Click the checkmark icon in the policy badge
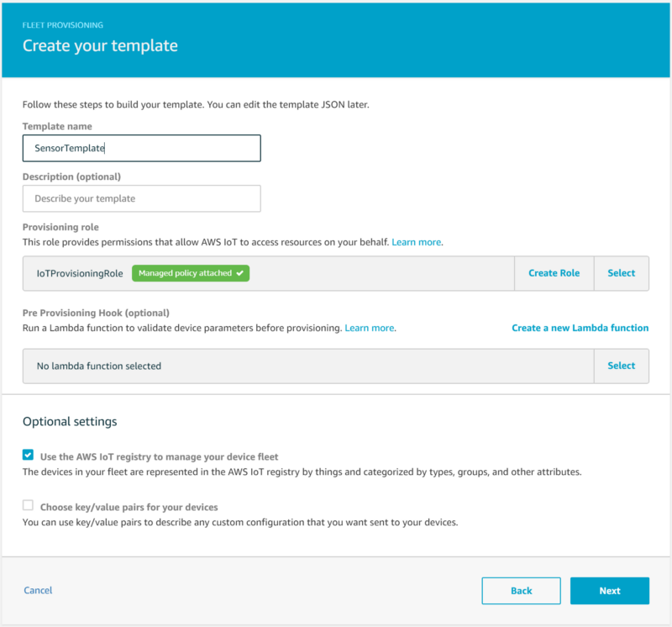 [x=239, y=273]
